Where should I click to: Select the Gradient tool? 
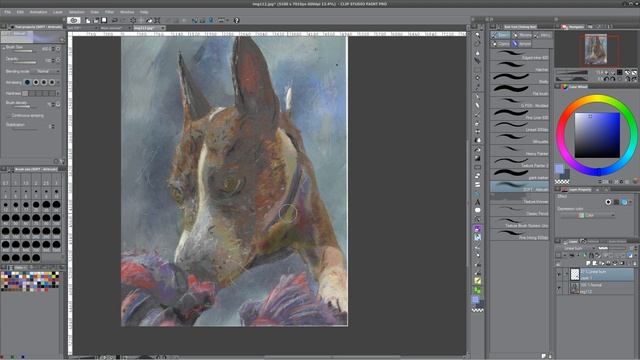click(x=478, y=158)
